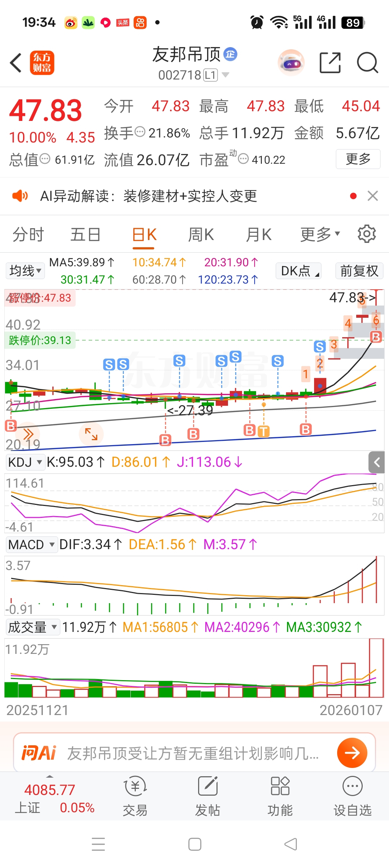This screenshot has height=868, width=389.
Task: Open the KDJ indicator dropdown
Action: [x=25, y=462]
